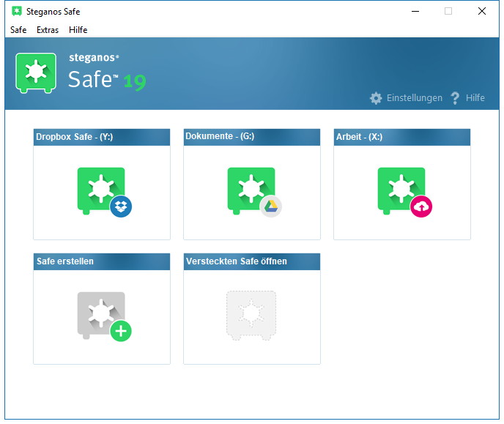
Task: Click the Einstellungen gear icon
Action: point(376,98)
